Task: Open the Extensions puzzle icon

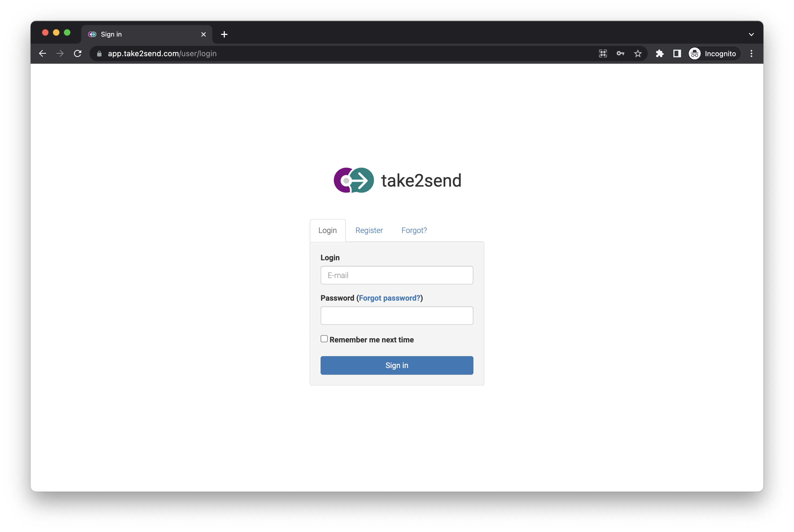Action: pos(660,53)
